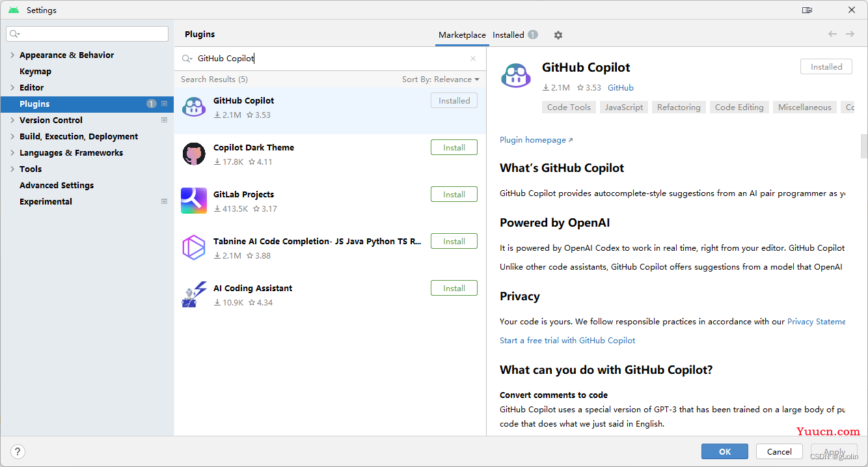Expand the Tools settings node
Viewport: 868px width, 467px height.
point(12,169)
